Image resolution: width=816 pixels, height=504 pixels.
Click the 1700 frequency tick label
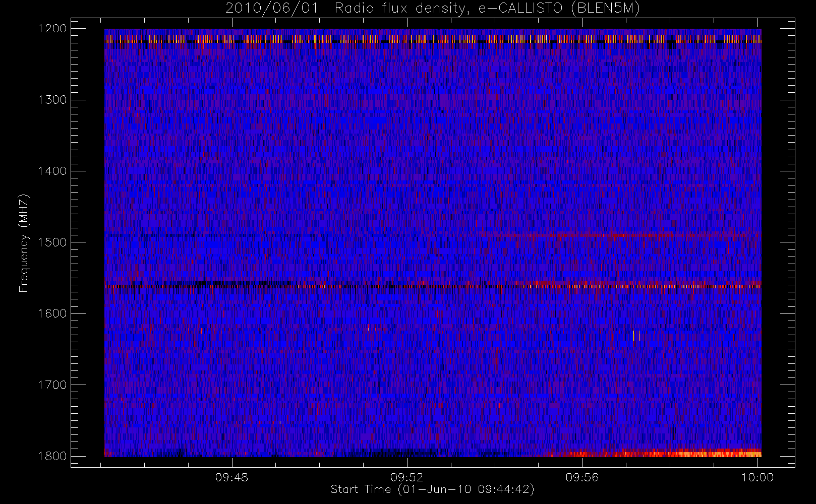click(x=52, y=385)
